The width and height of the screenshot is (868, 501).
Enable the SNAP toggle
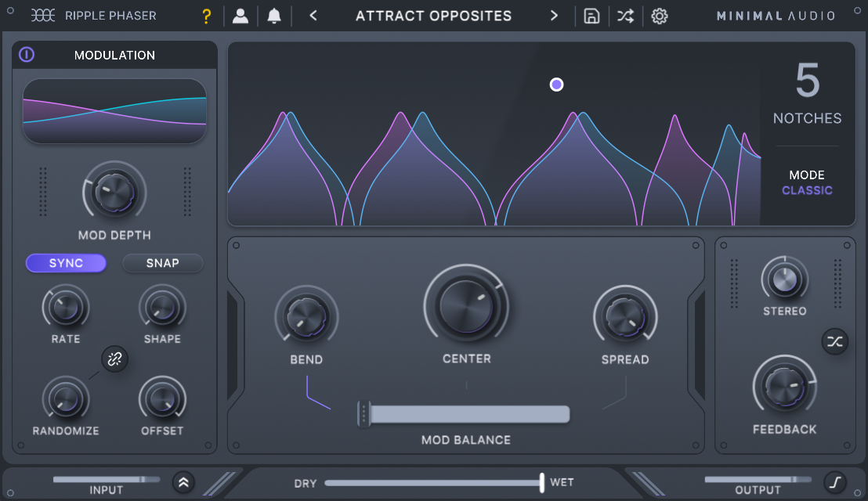(x=162, y=263)
